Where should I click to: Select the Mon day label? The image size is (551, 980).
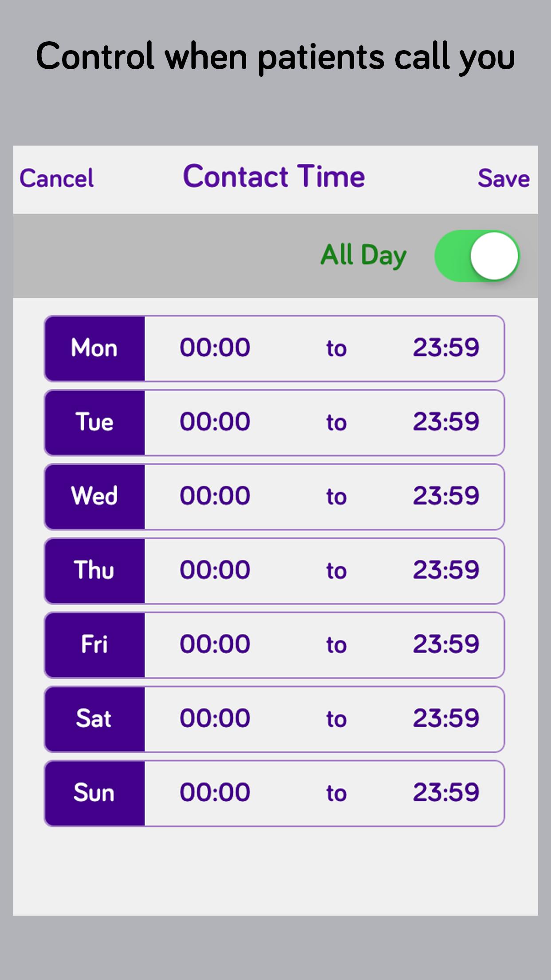[x=94, y=348]
